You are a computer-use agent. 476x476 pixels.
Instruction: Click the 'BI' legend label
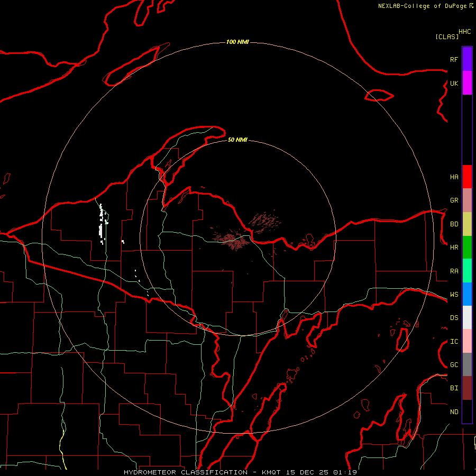coord(454,388)
